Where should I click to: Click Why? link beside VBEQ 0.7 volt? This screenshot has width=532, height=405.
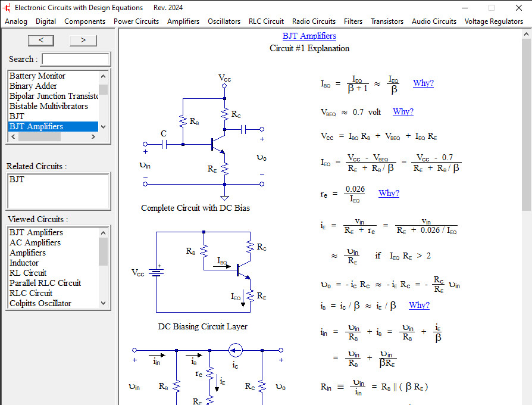(403, 112)
